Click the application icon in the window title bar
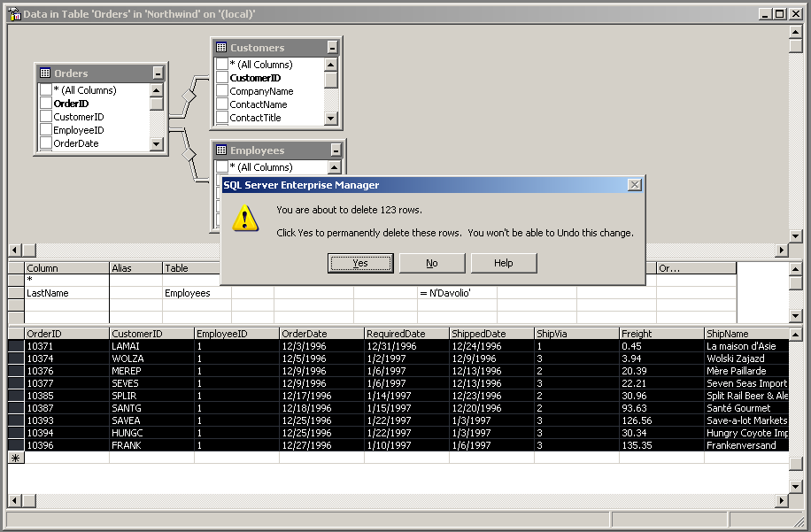 tap(15, 14)
